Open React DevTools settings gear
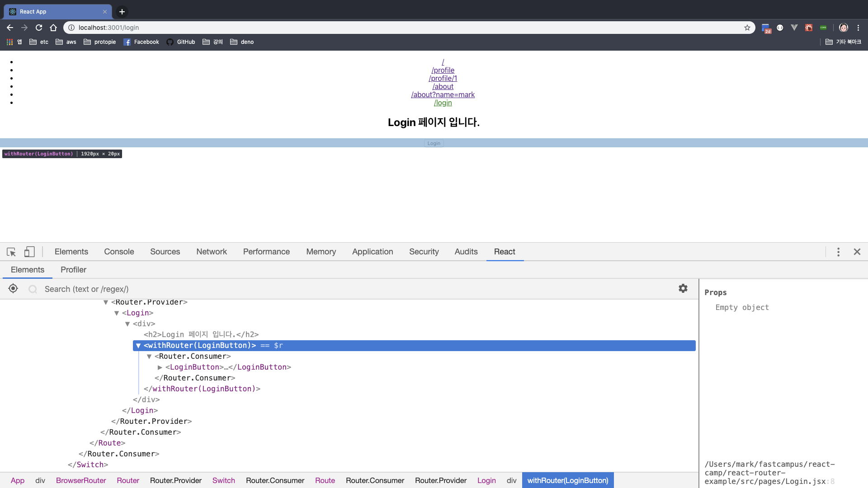868x488 pixels. (683, 288)
